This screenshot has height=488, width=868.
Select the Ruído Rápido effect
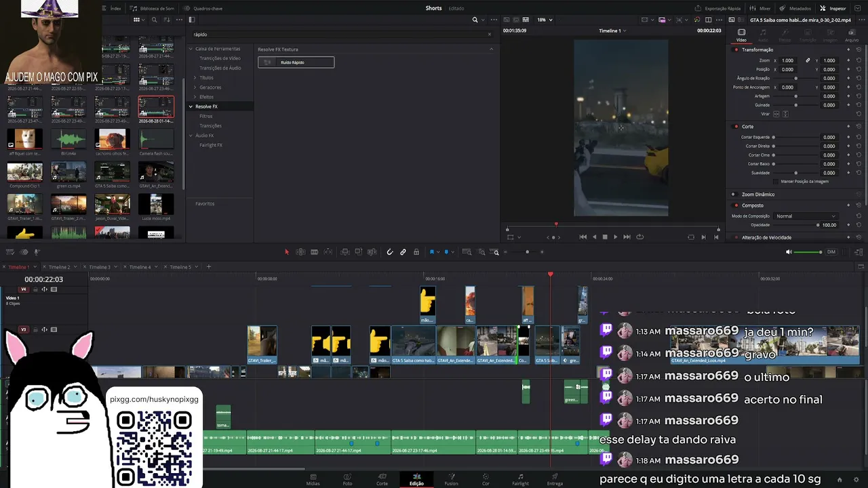point(296,62)
